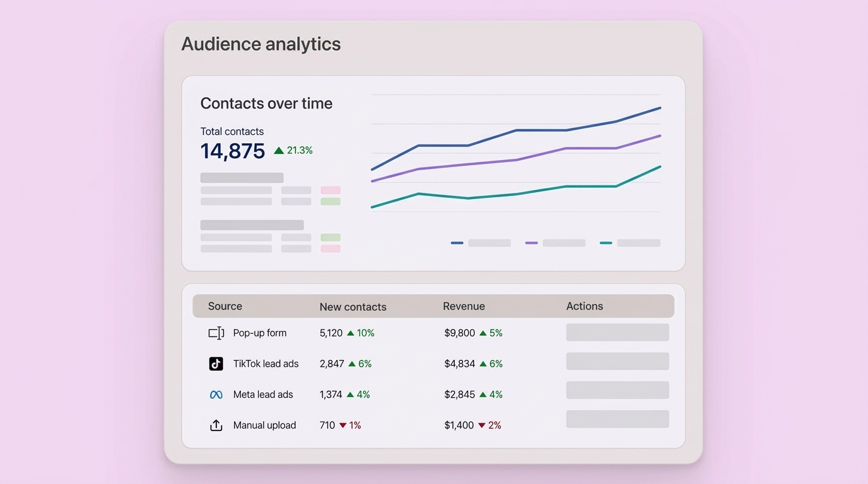Select the blue chart legend swatch
The image size is (868, 484).
(x=457, y=243)
